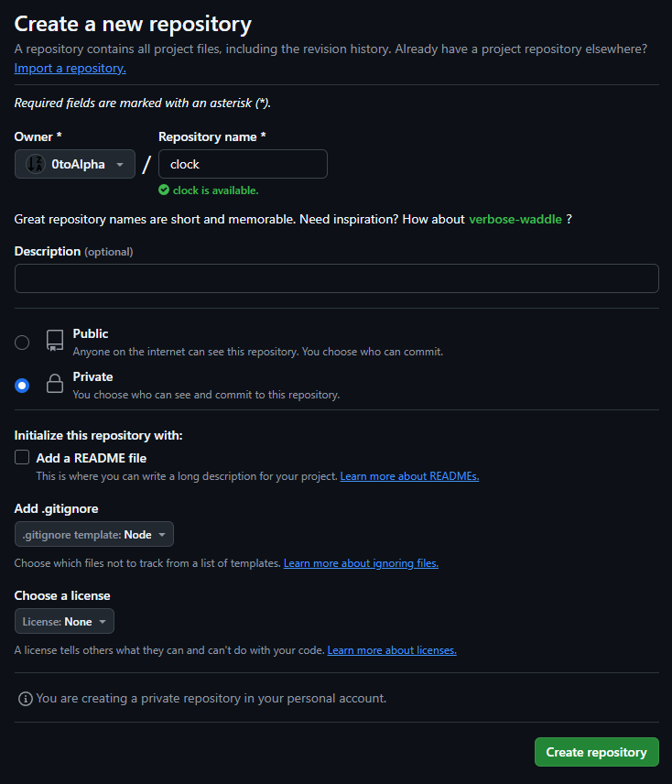Open the Owner account dropdown
The image size is (672, 784).
click(74, 163)
